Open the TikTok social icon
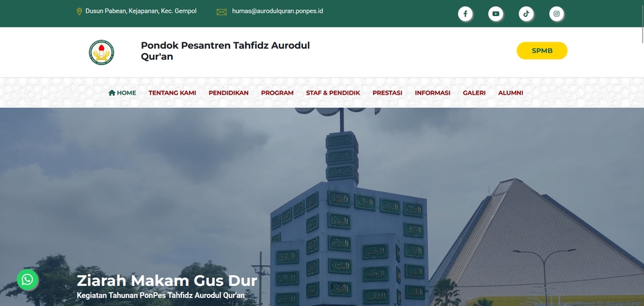 526,14
